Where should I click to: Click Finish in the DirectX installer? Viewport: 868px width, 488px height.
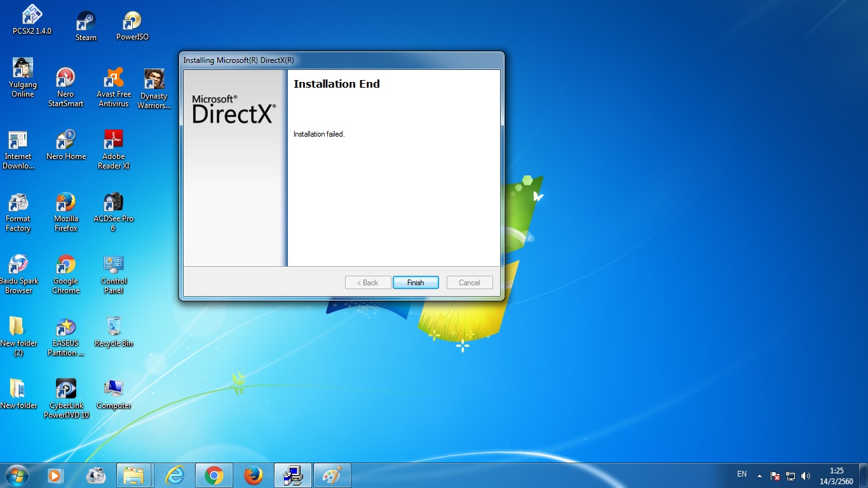tap(416, 283)
